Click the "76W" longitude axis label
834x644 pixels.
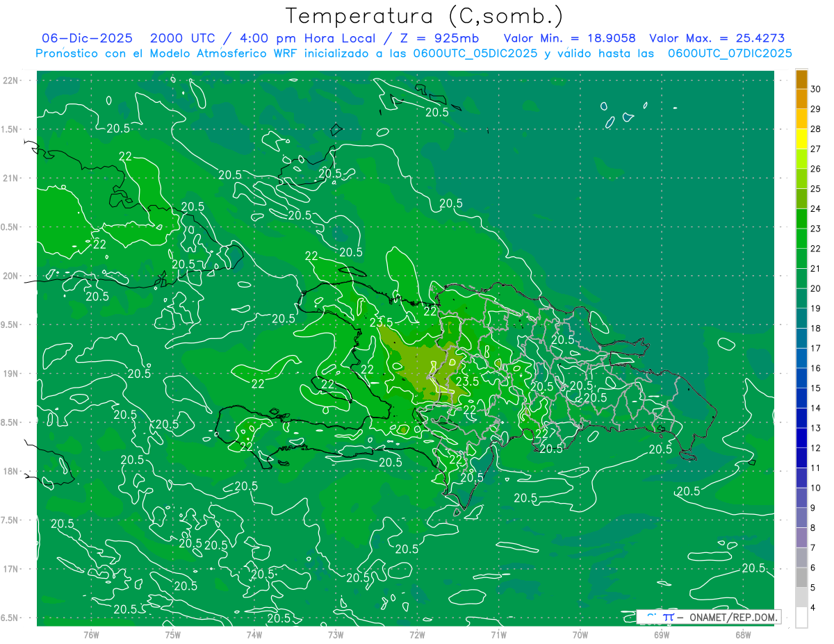[91, 634]
